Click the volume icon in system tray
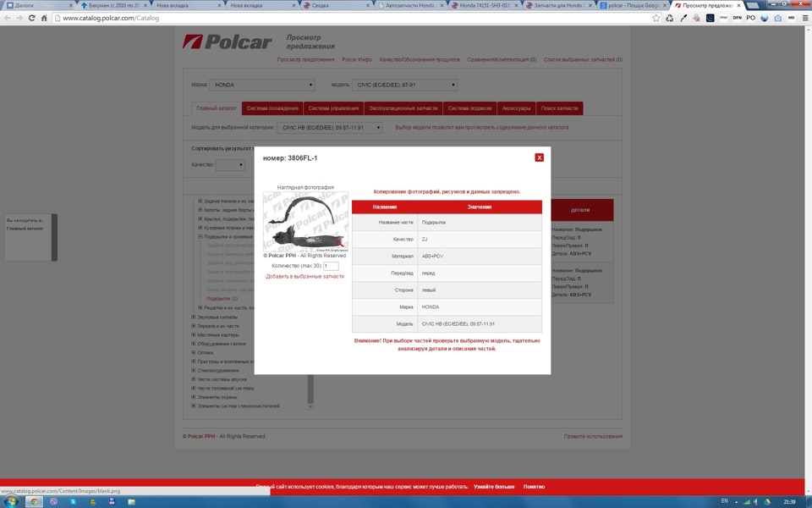Viewport: 812px width, 508px height. pyautogui.click(x=756, y=502)
